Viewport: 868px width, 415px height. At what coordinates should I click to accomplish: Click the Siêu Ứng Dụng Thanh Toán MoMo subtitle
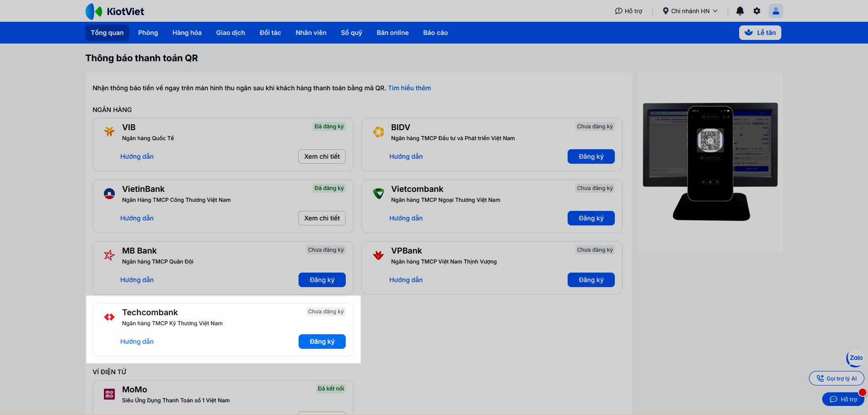click(x=176, y=400)
